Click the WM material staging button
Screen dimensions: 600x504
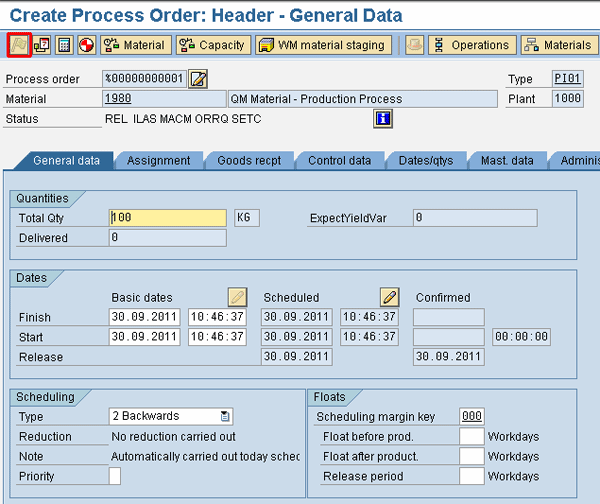point(322,45)
